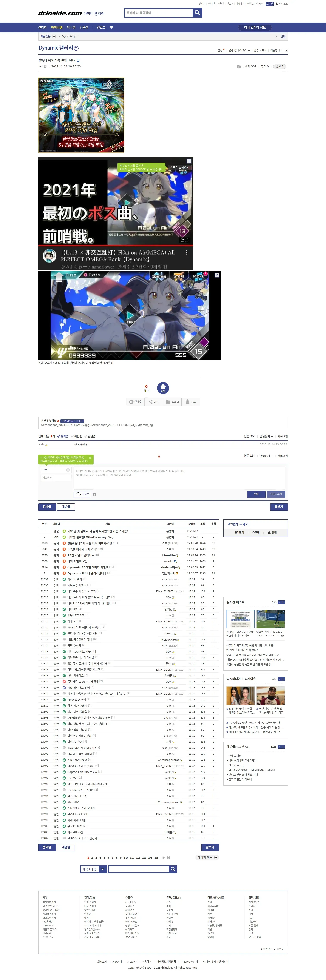Click the upper 글쓰기 write button
This screenshot has height=980, width=326.
(x=279, y=507)
